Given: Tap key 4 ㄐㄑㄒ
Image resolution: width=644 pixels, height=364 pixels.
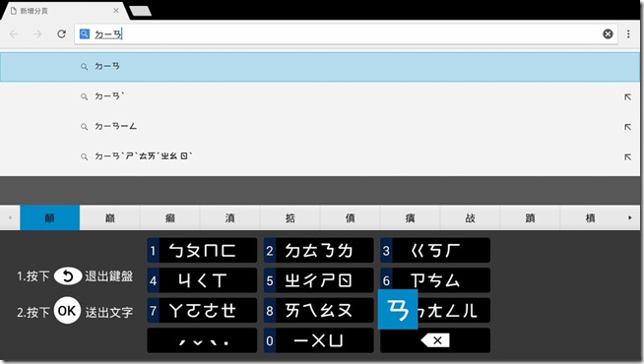Looking at the screenshot, I should 202,280.
